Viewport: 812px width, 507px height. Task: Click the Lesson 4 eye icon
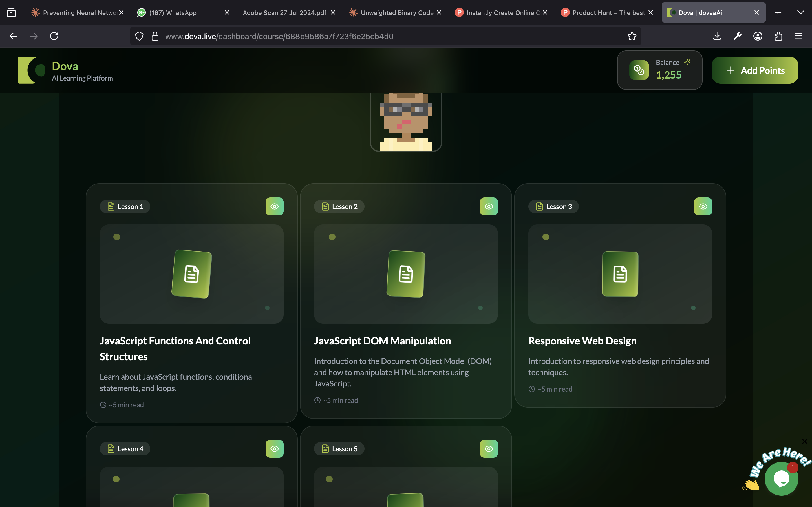(x=274, y=449)
